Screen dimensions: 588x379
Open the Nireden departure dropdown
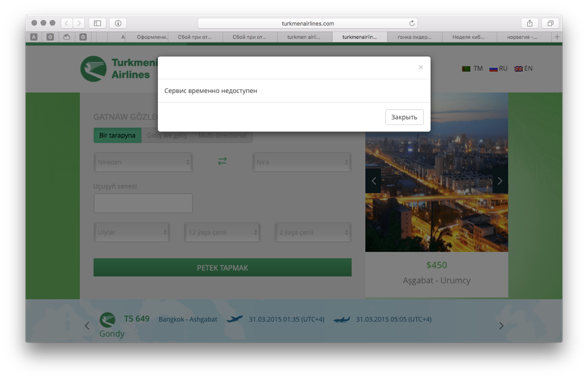coord(143,162)
